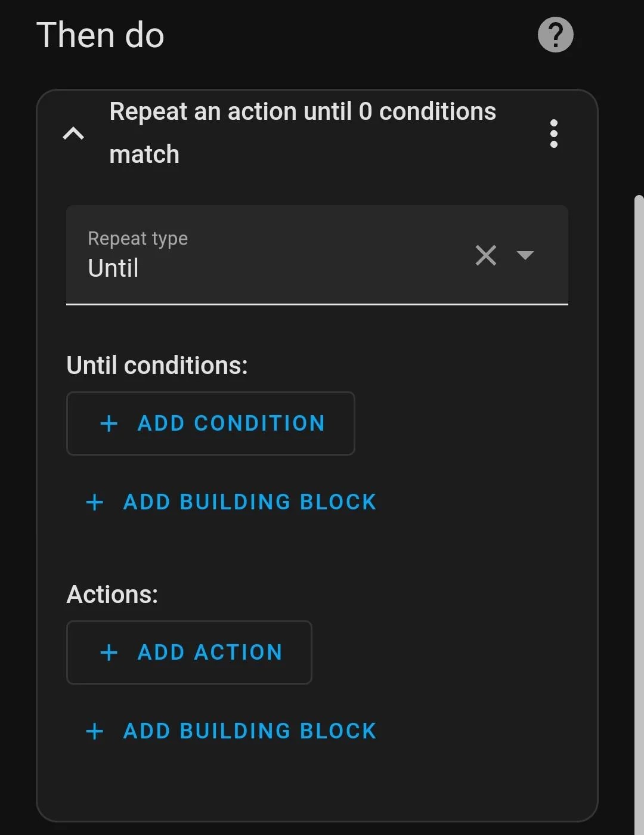Click the page scrollbar on right edge

point(639,477)
